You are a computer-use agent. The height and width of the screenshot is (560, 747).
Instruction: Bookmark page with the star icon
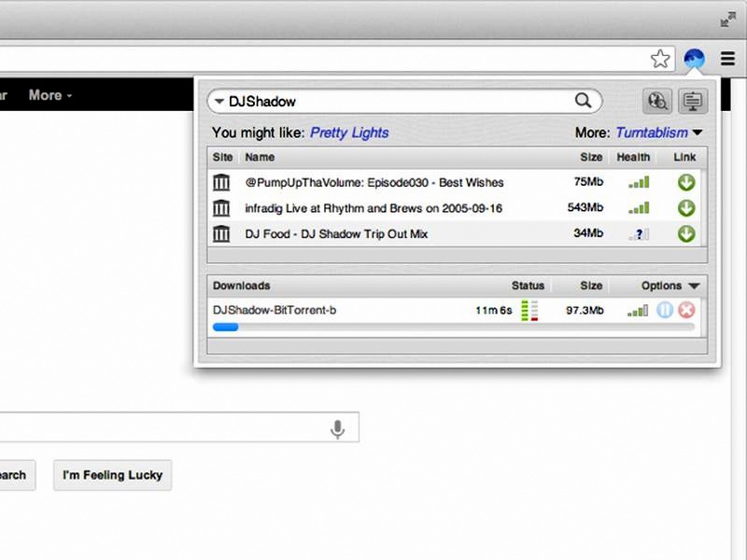[x=660, y=60]
